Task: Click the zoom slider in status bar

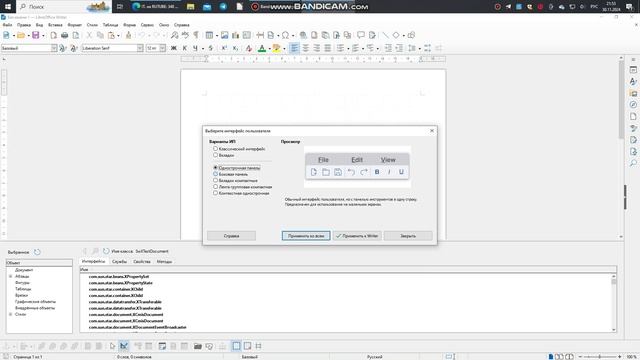Action: point(600,357)
